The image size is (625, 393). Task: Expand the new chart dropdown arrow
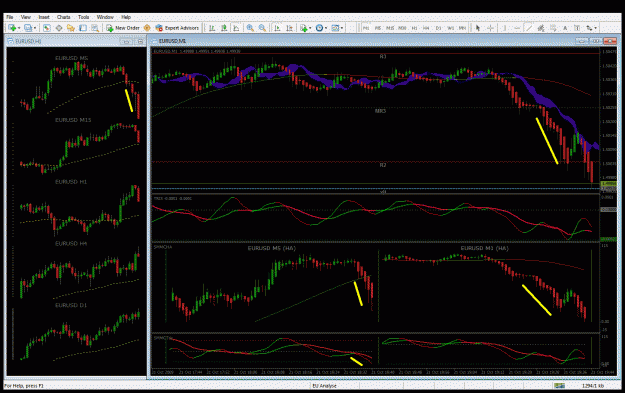pos(19,28)
